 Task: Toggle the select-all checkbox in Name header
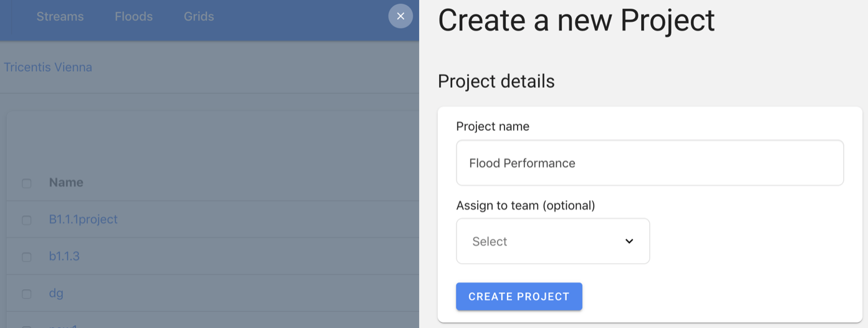pyautogui.click(x=27, y=183)
